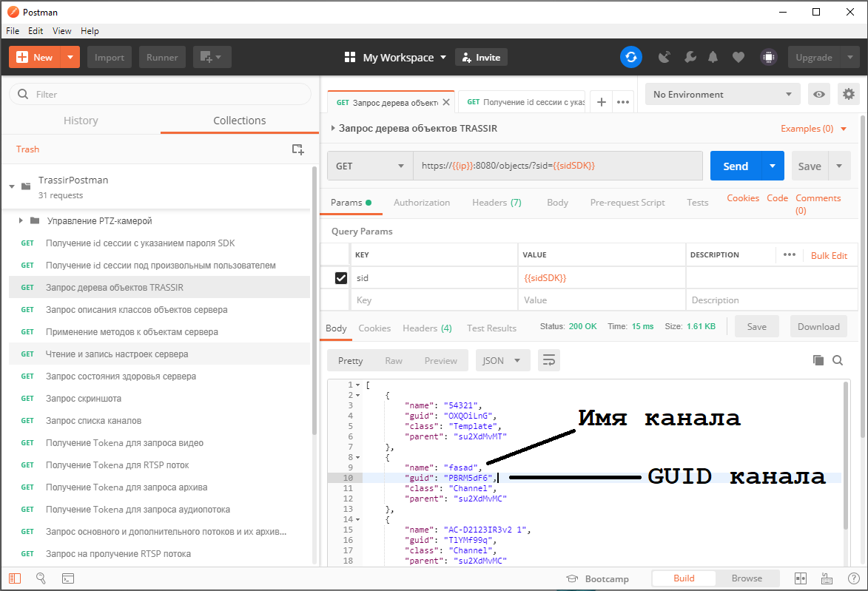Image resolution: width=868 pixels, height=591 pixels.
Task: Click the response body vertical scrollbar
Action: tap(845, 455)
